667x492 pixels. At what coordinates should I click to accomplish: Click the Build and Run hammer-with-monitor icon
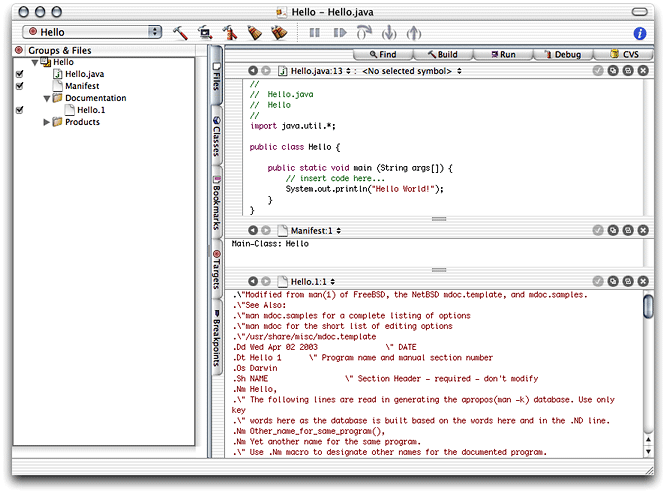coord(205,32)
